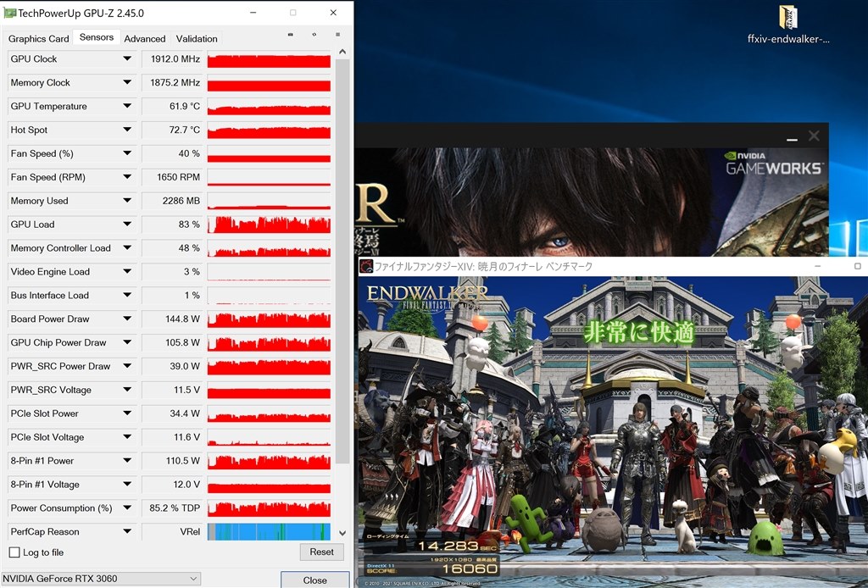The image size is (868, 588).
Task: Open the NVIDIA GeForce RTX 3060 GPU selector
Action: click(100, 579)
